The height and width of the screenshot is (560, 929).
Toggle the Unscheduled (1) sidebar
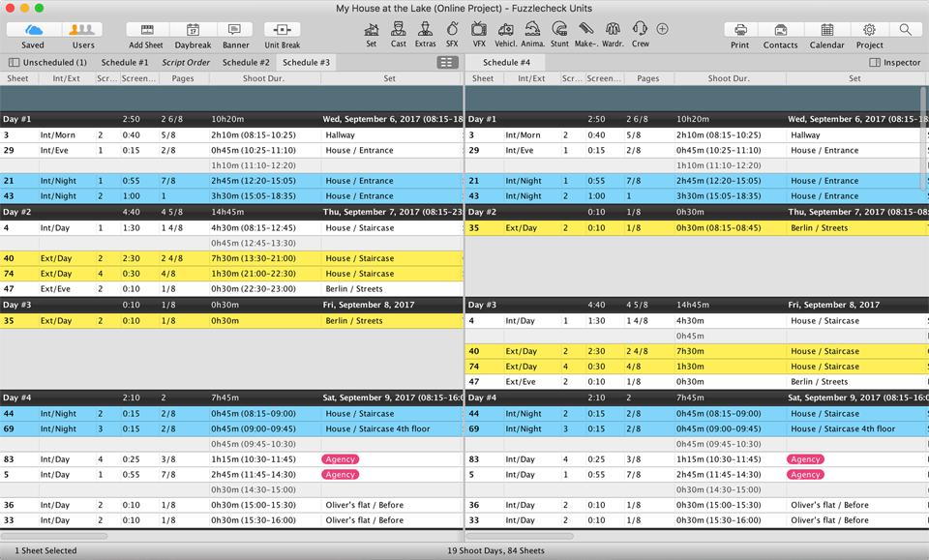click(x=47, y=62)
